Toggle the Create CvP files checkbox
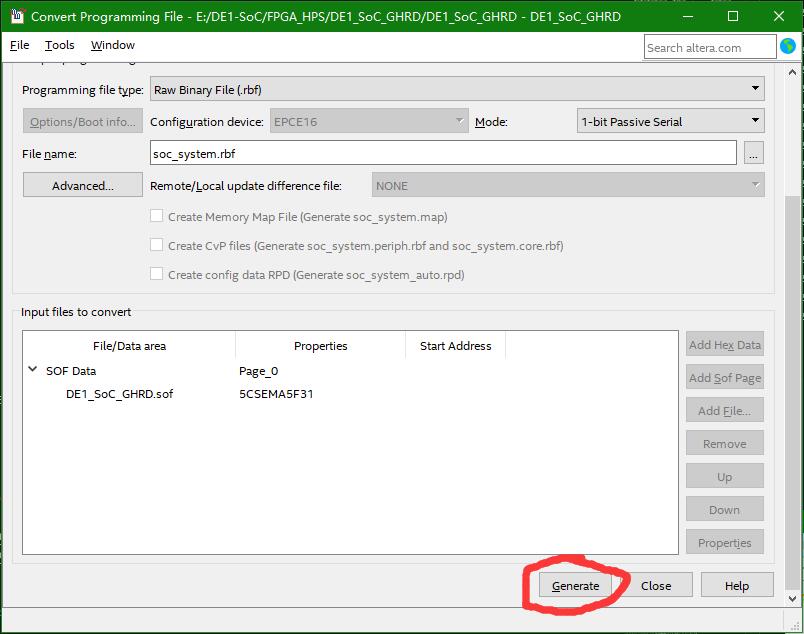Screen dimensions: 804x634 (x=156, y=245)
